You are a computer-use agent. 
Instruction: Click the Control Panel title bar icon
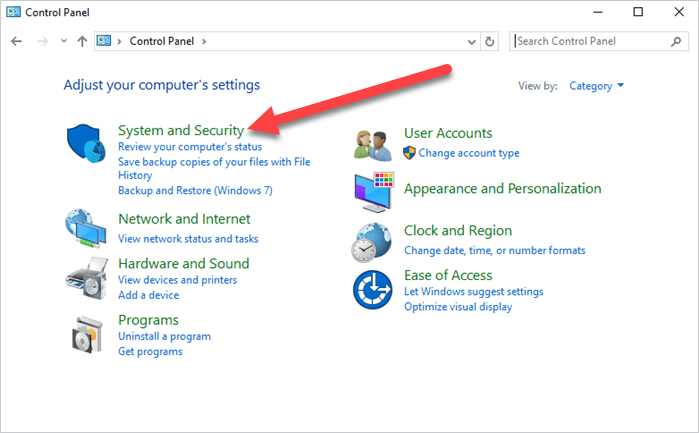coord(13,12)
